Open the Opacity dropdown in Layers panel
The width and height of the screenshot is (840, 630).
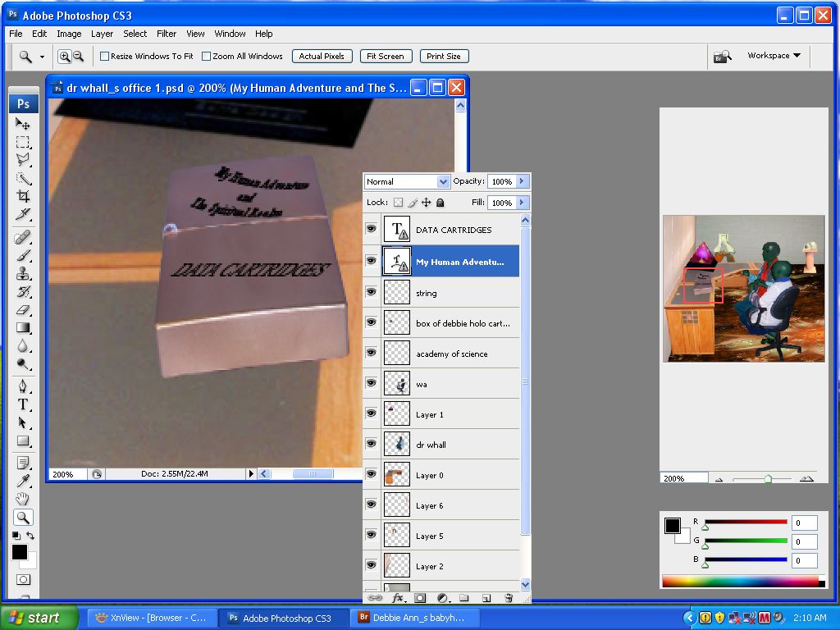coord(523,181)
